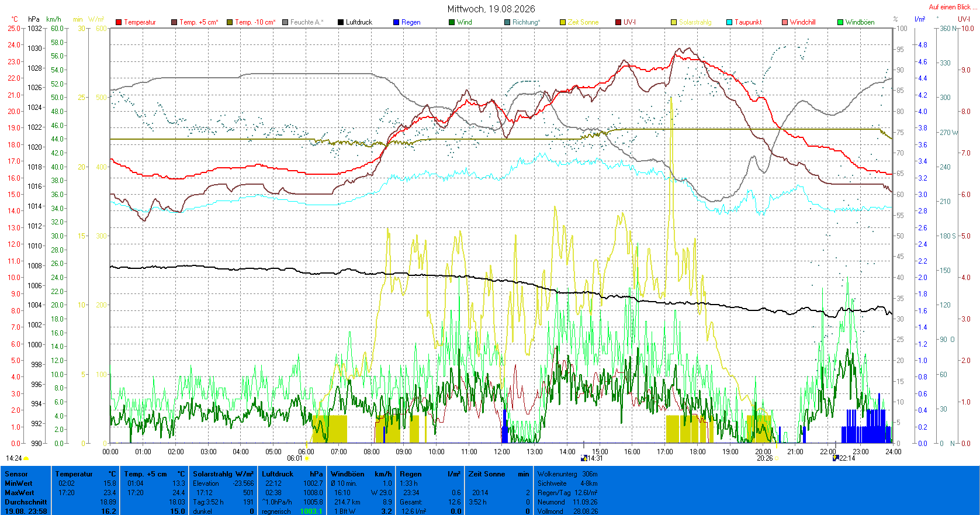Click the dark red UV-I legend swatch
Image resolution: width=980 pixels, height=515 pixels.
pyautogui.click(x=618, y=22)
